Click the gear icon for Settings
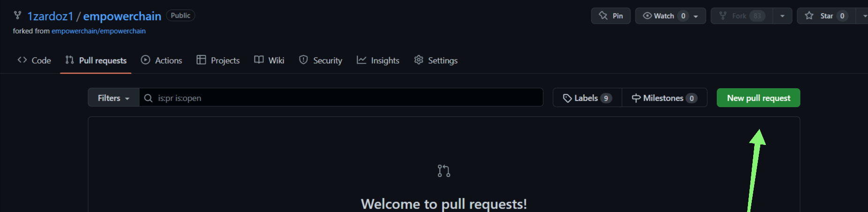The image size is (868, 212). [419, 60]
